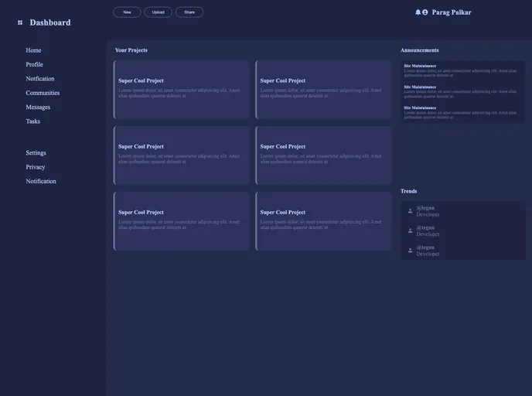Click the second @tegan user icon in Trends
The height and width of the screenshot is (396, 532).
click(x=411, y=230)
